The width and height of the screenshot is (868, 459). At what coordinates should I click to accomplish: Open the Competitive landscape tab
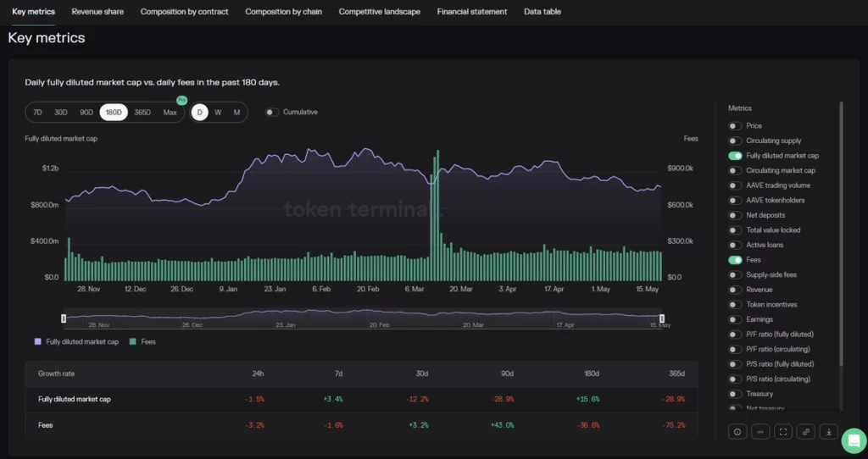(x=379, y=12)
